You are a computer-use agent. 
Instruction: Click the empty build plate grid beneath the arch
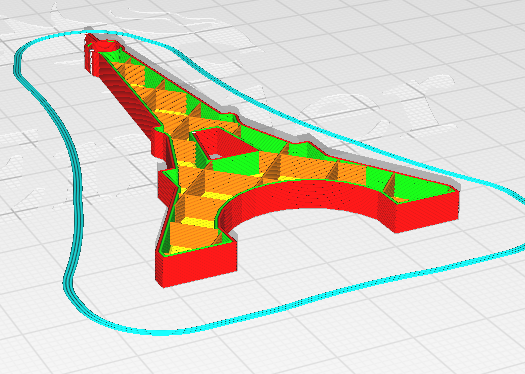(x=311, y=248)
